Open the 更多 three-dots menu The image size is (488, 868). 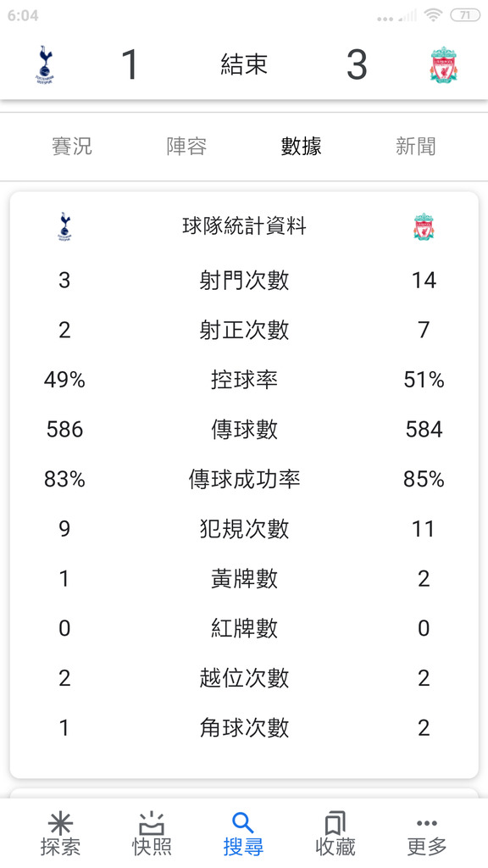point(427,823)
